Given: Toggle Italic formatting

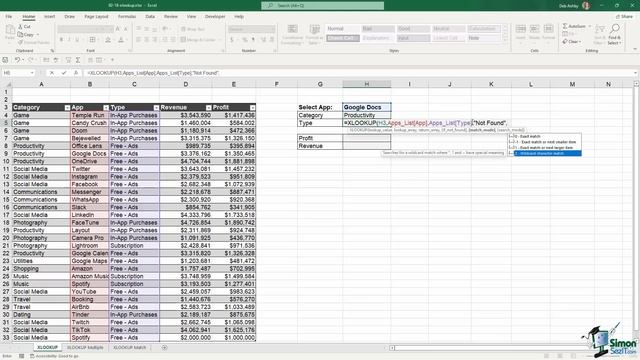Looking at the screenshot, I should coord(69,40).
